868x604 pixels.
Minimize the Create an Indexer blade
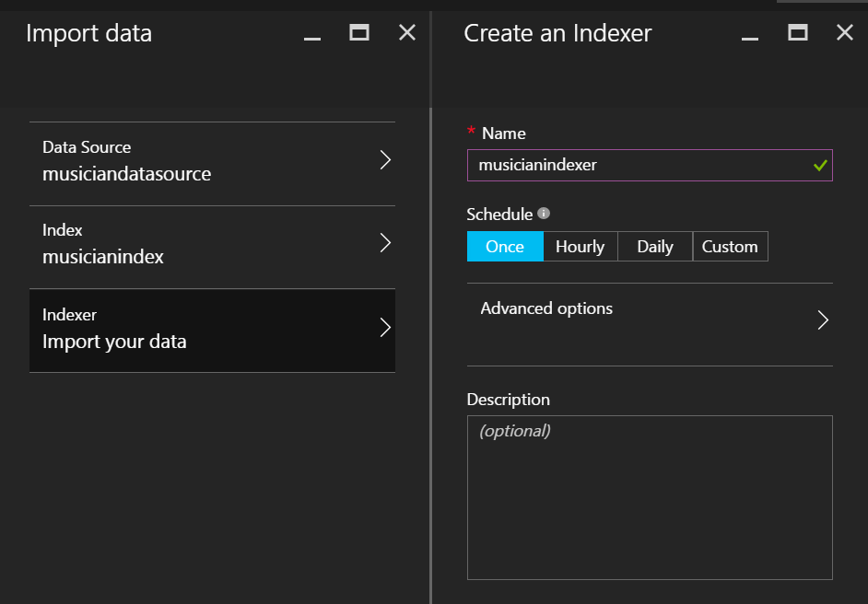pos(750,35)
